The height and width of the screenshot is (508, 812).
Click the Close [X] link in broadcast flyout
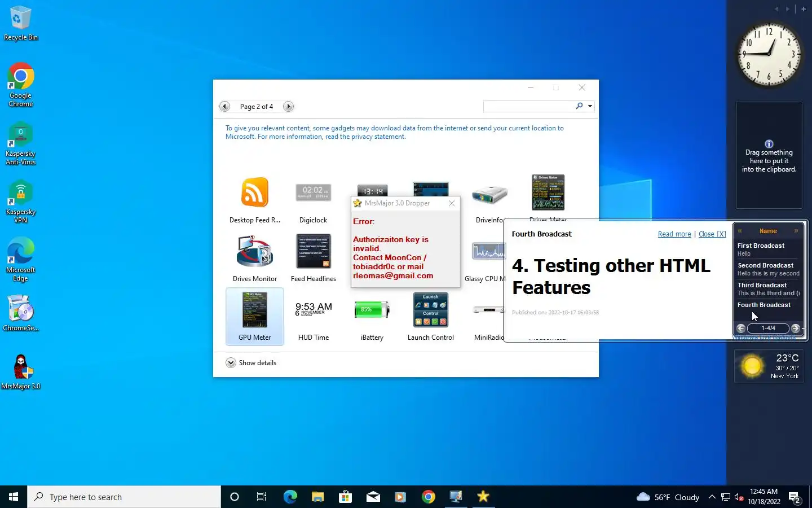(x=712, y=234)
